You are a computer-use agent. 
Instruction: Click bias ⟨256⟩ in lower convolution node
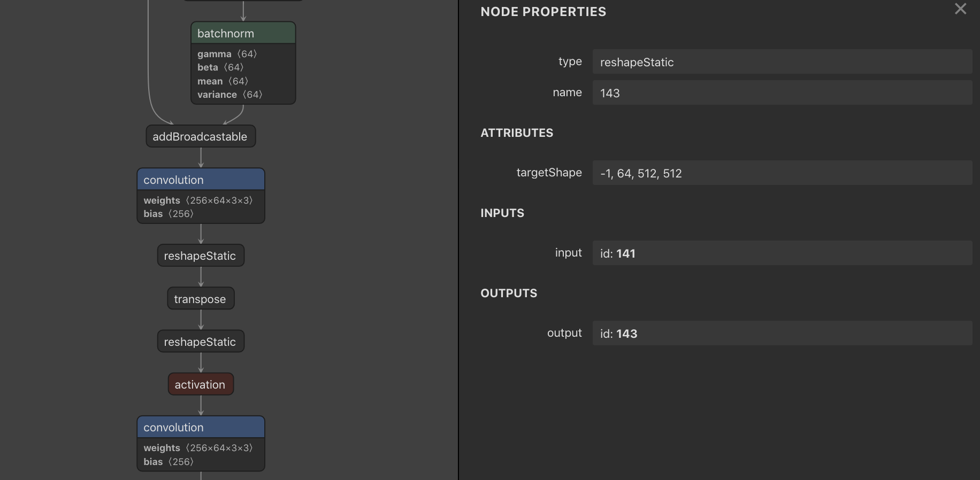(x=169, y=462)
